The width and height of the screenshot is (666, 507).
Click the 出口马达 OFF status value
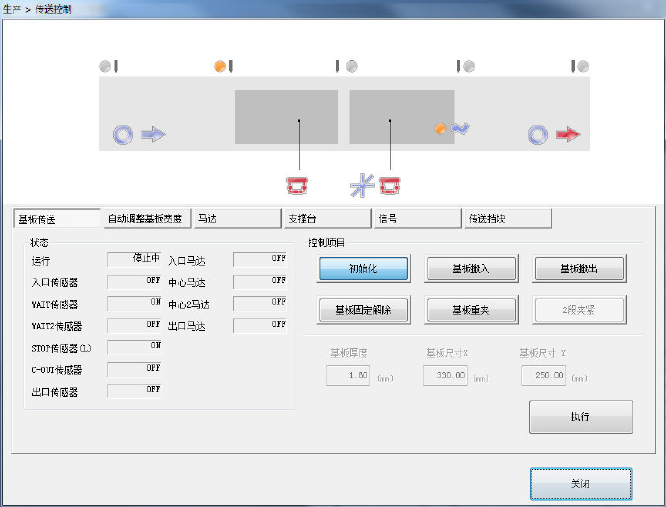coord(260,325)
